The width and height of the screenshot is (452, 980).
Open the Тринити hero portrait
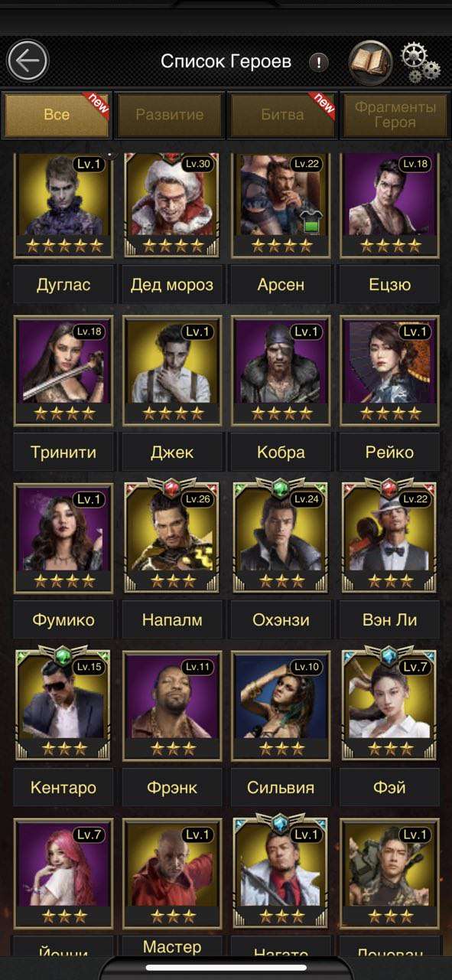pos(63,371)
